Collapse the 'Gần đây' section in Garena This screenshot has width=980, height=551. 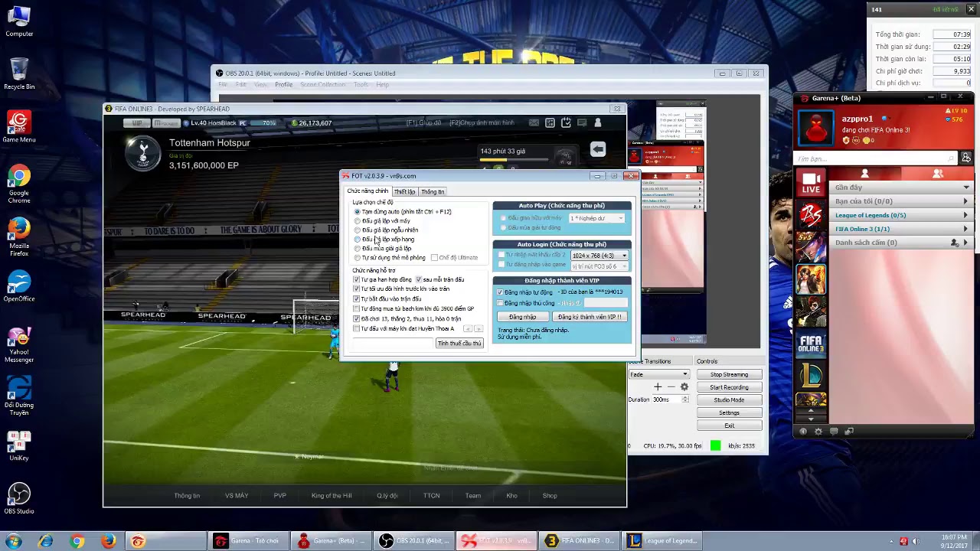pyautogui.click(x=901, y=187)
